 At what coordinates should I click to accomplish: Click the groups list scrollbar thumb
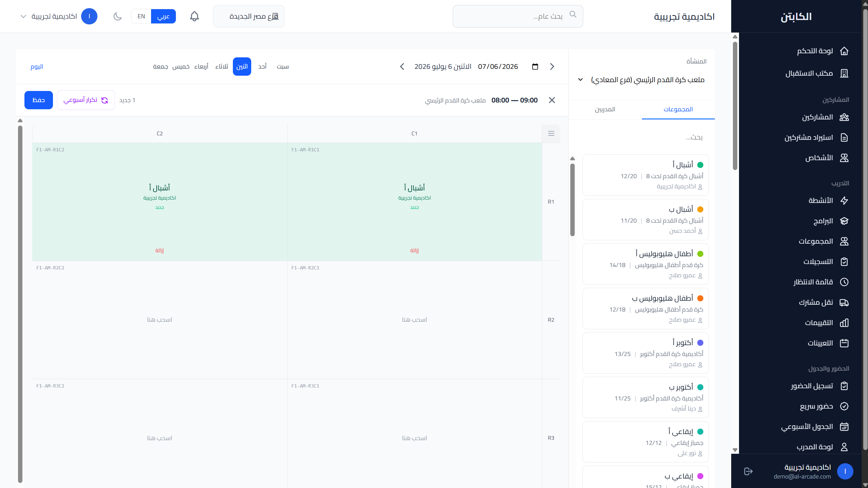coord(572,200)
